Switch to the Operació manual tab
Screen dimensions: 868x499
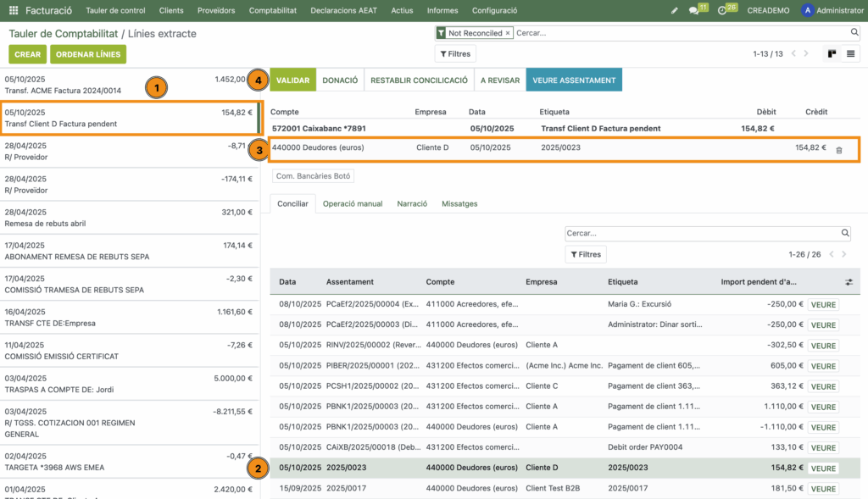point(353,203)
